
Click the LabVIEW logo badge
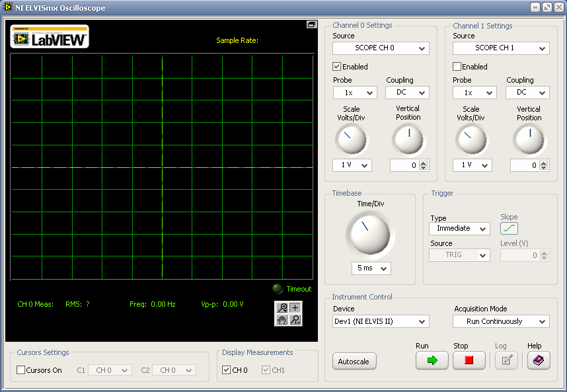(50, 36)
